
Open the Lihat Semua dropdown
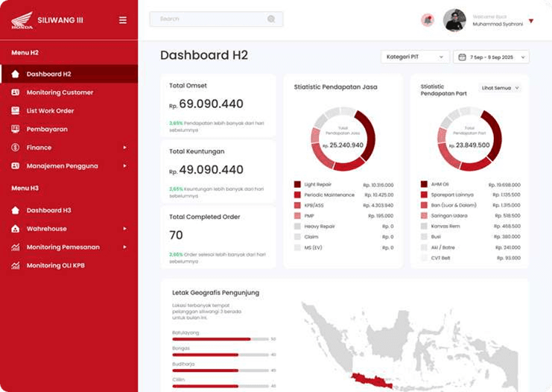(x=500, y=88)
